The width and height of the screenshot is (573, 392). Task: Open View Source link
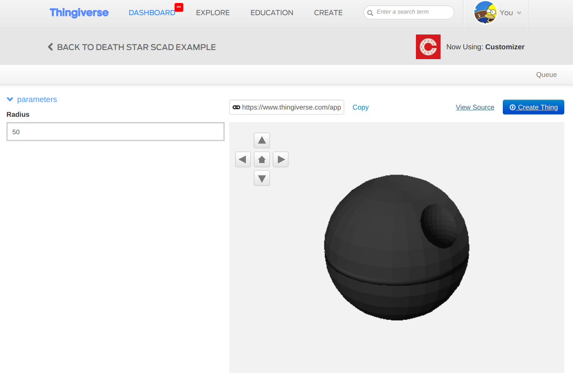point(475,107)
